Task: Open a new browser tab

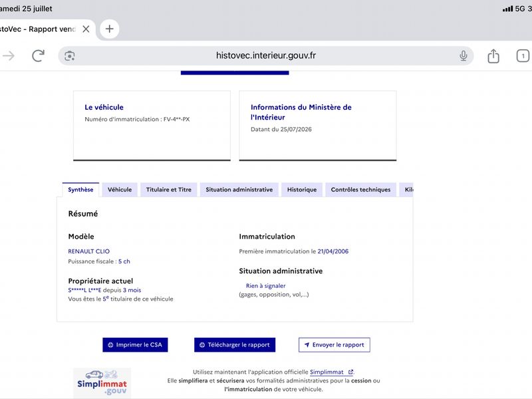Action: 109,29
